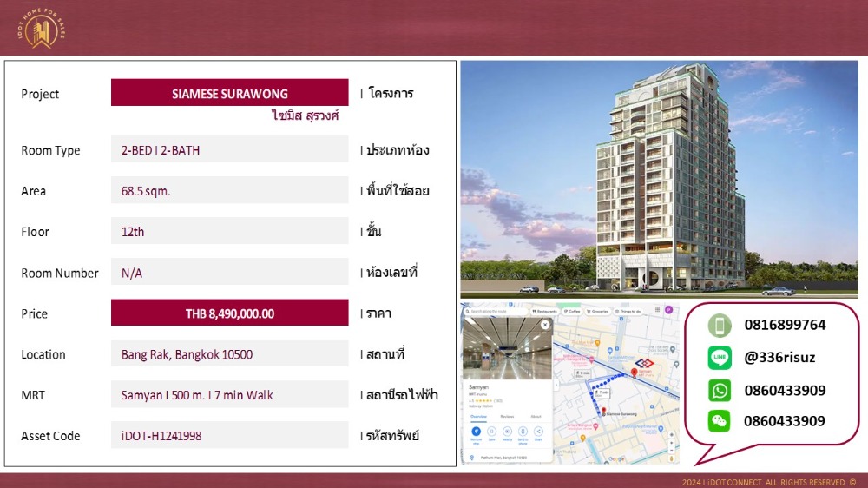Click the Thai label รหัสทรัพย์

[x=393, y=436]
